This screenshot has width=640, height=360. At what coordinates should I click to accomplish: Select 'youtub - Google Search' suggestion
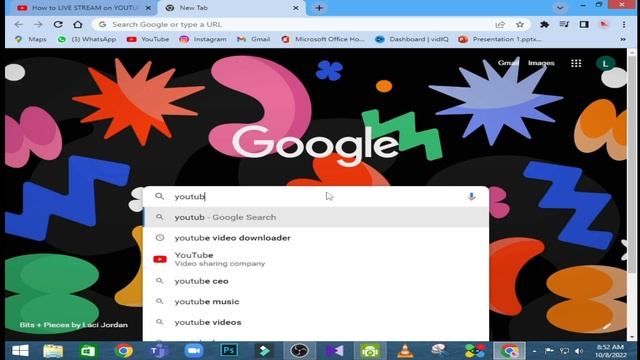[x=316, y=217]
